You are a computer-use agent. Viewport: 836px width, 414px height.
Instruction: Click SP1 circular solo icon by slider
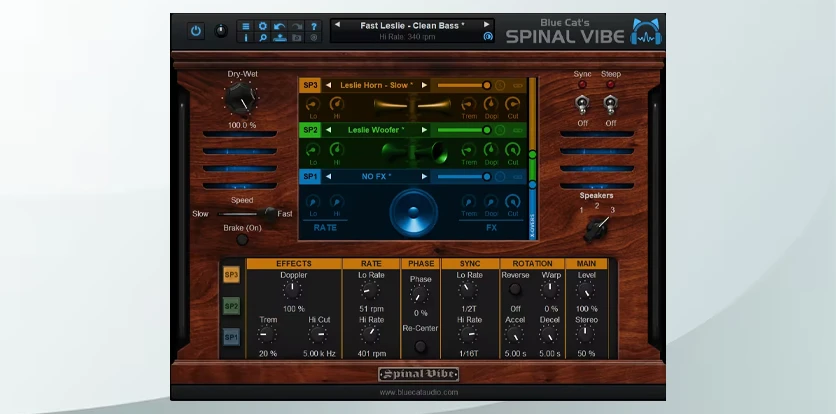coord(500,177)
